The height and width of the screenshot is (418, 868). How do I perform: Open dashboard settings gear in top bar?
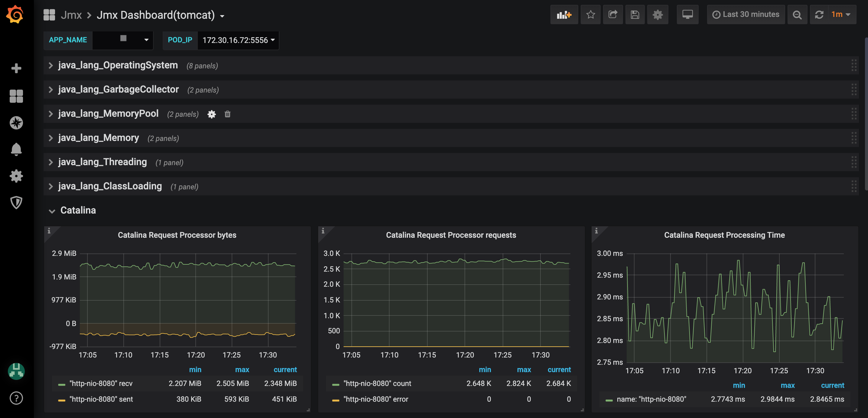click(x=658, y=15)
